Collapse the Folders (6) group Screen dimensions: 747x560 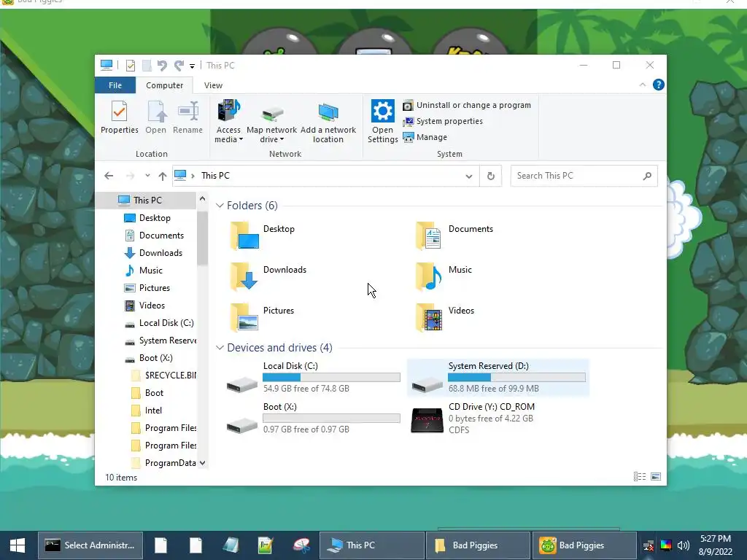(x=220, y=205)
